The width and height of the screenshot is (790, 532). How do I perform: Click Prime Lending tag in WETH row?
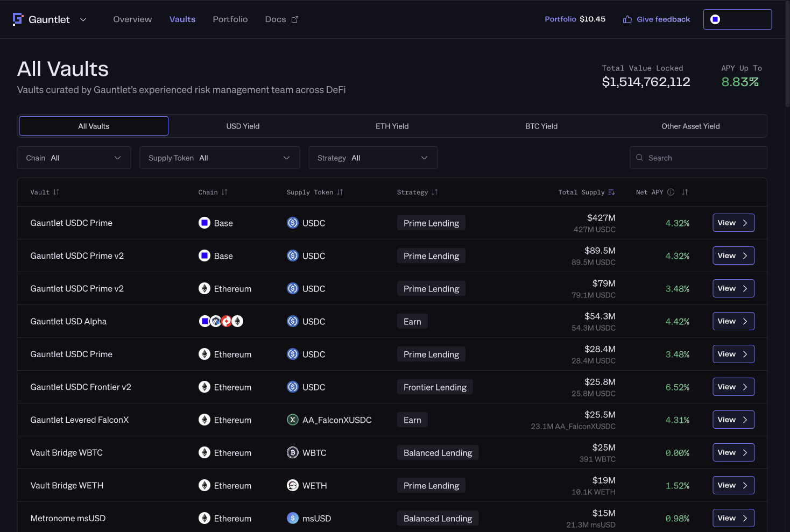[431, 485]
